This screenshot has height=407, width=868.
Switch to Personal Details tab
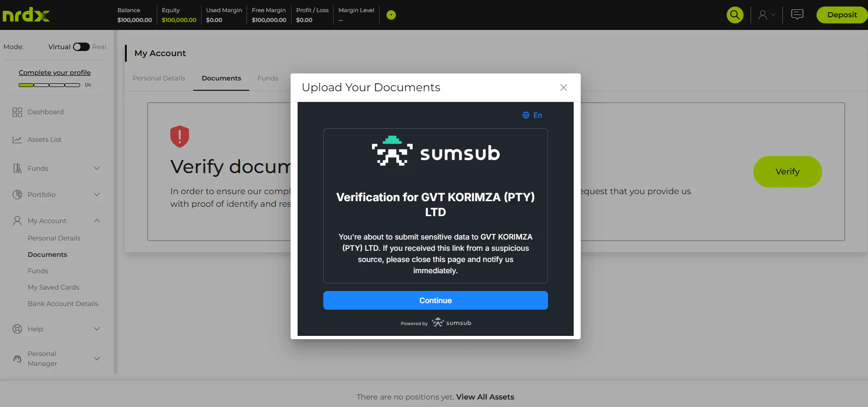tap(159, 78)
